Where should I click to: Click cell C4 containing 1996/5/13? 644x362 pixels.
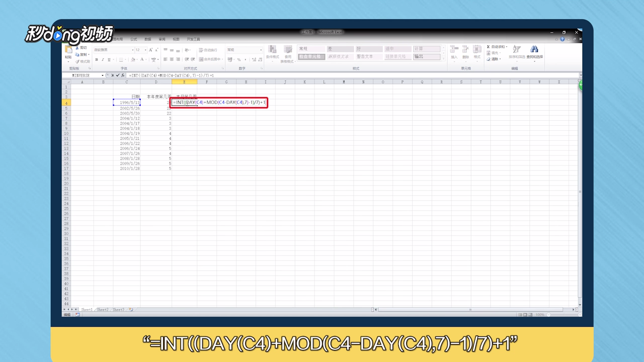pos(127,103)
